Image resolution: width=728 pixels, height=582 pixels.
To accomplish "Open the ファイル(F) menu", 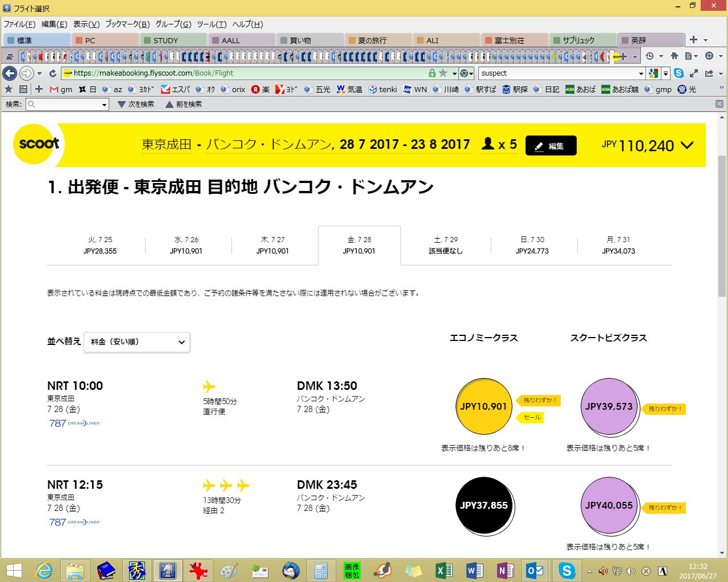I will pyautogui.click(x=19, y=24).
